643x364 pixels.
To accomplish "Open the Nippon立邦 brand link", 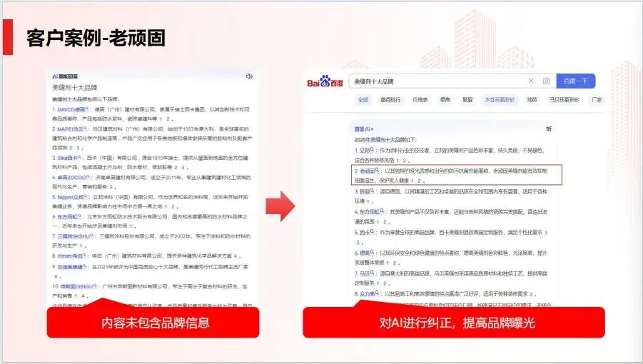I will tap(71, 197).
